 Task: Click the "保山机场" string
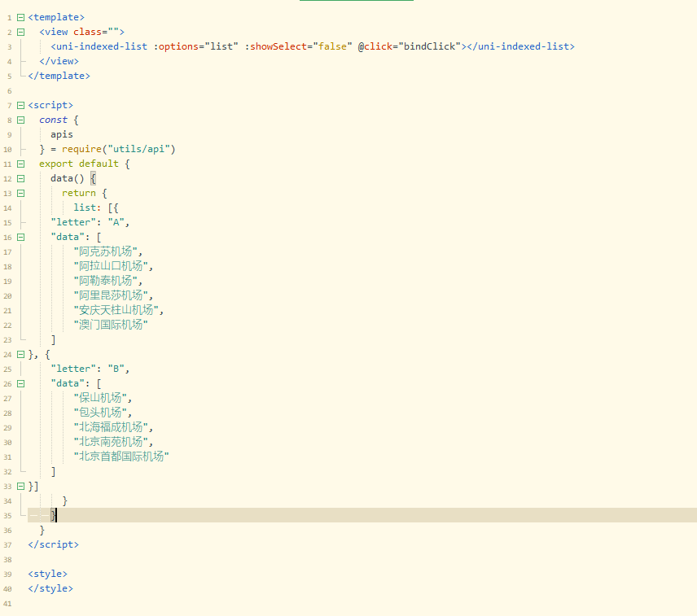[x=100, y=399]
